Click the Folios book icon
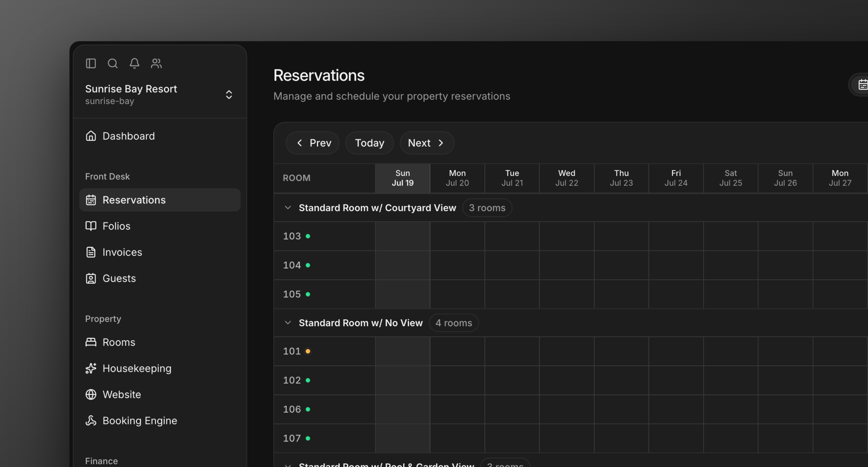The width and height of the screenshot is (868, 467). 91,226
